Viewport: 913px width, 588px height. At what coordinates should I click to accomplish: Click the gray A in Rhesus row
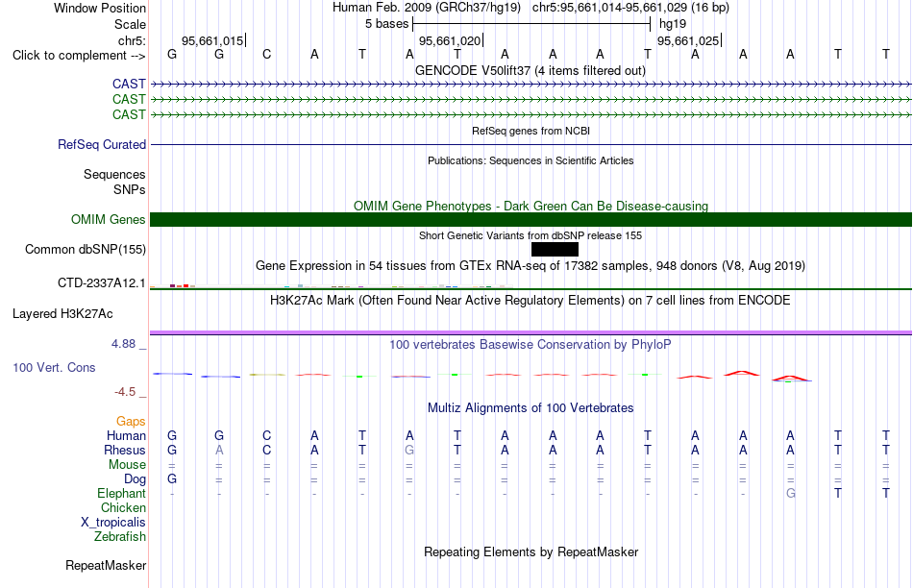tap(219, 450)
